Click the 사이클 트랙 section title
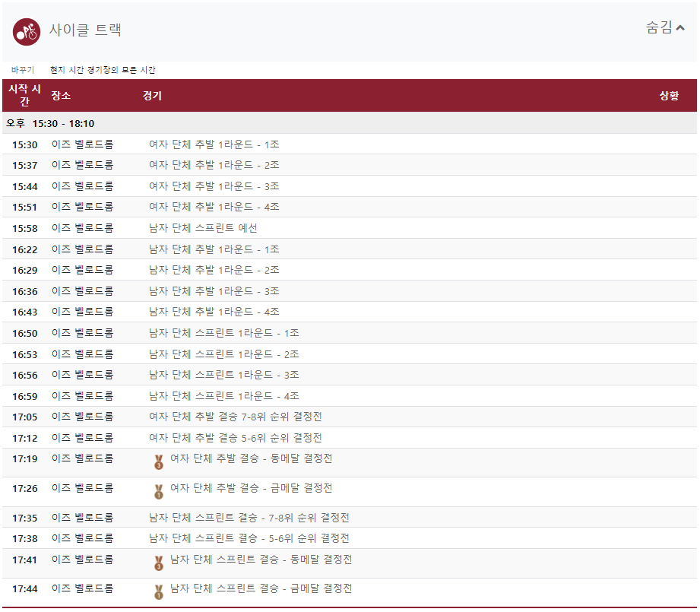The height and width of the screenshot is (612, 700). tap(85, 30)
